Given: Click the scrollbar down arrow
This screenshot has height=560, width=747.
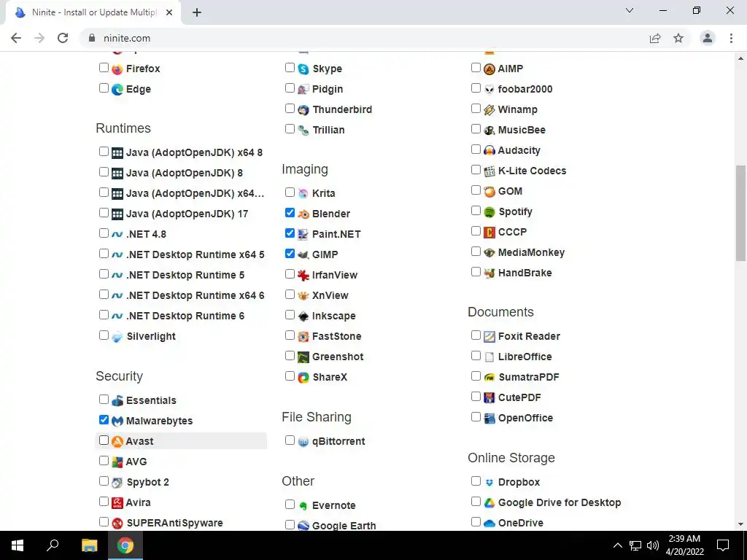Looking at the screenshot, I should [740, 524].
